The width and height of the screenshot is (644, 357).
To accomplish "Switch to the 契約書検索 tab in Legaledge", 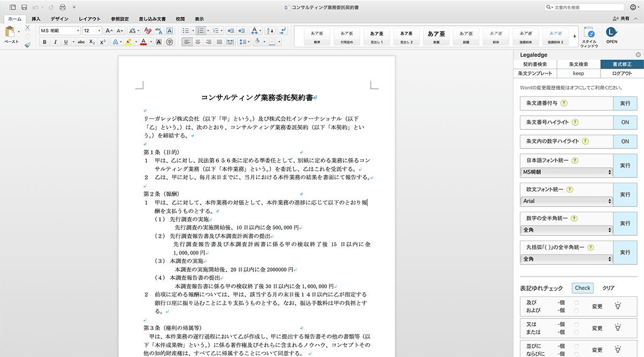I will click(535, 64).
